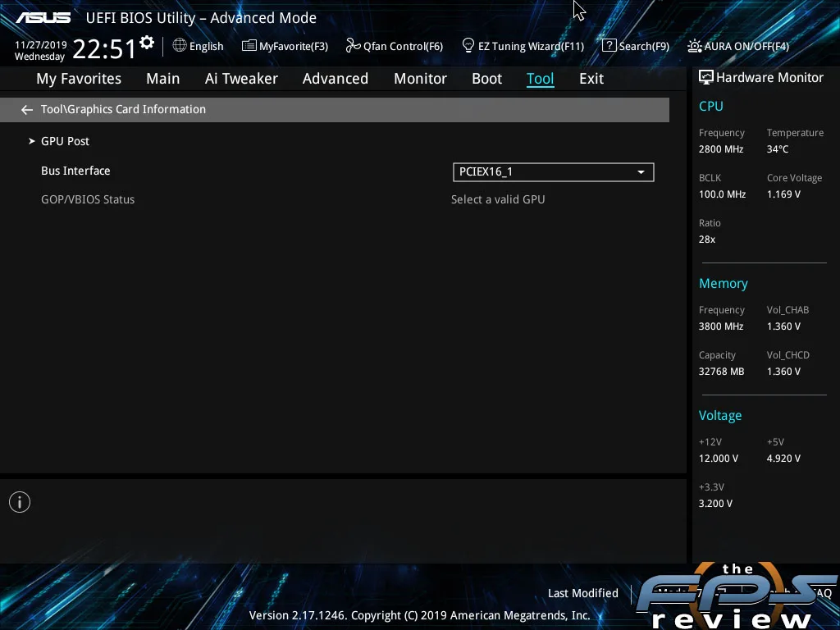
Task: Open the My Favorites tab
Action: tap(79, 79)
